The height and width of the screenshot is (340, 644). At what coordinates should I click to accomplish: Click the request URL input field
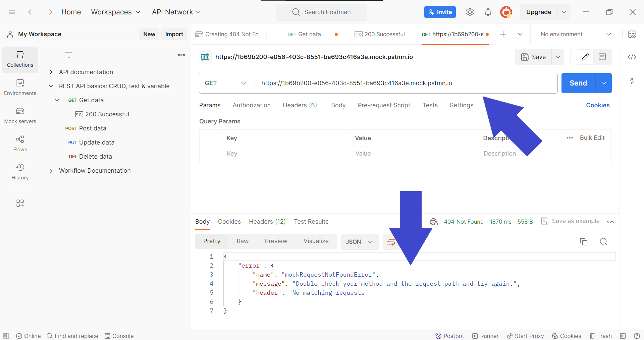[x=406, y=83]
